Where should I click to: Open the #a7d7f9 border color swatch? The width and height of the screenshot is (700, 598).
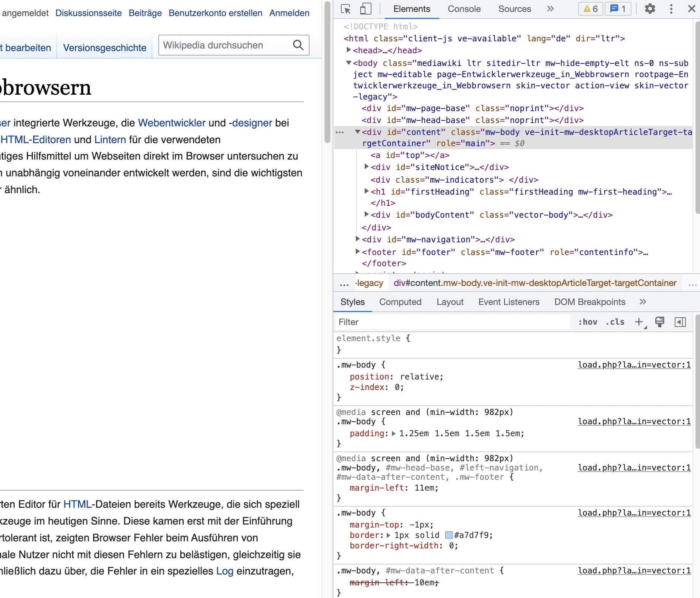[449, 535]
